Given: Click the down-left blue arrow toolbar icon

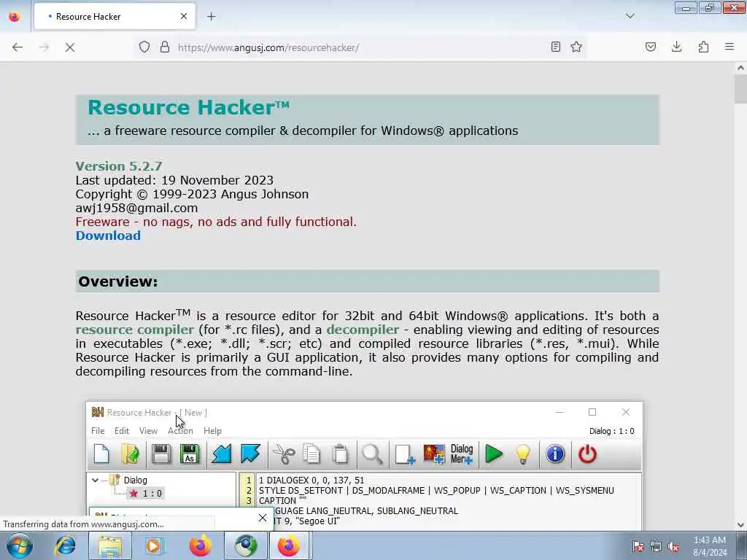Looking at the screenshot, I should click(222, 454).
